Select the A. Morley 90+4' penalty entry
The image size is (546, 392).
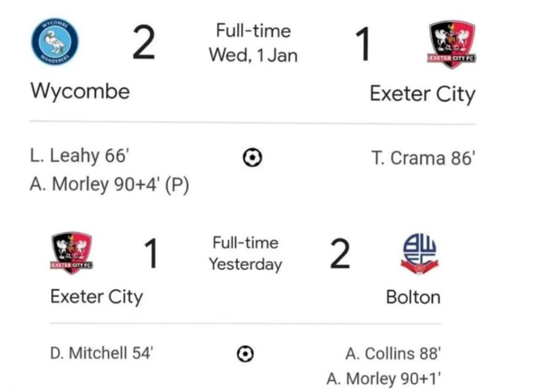point(110,184)
